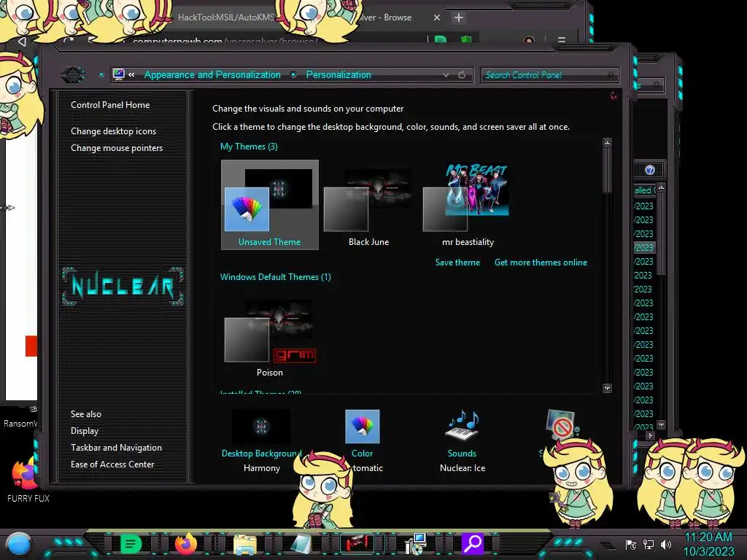The image size is (747, 560).
Task: Close the current browser tab
Action: click(x=437, y=17)
